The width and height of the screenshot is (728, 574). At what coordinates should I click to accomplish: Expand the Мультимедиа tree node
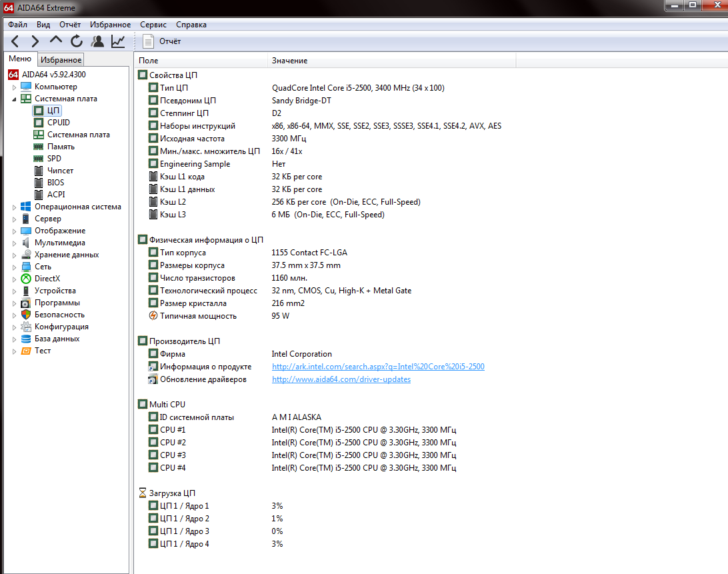point(15,243)
